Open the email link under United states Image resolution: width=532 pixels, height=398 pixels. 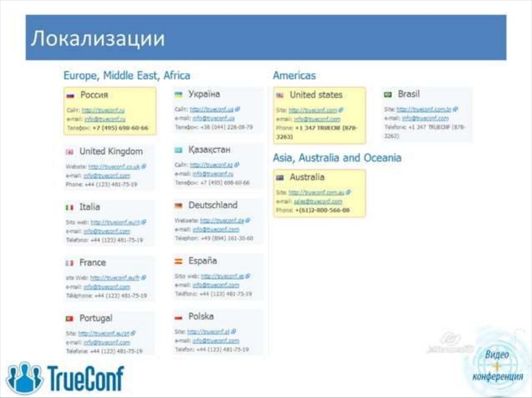pyautogui.click(x=317, y=119)
